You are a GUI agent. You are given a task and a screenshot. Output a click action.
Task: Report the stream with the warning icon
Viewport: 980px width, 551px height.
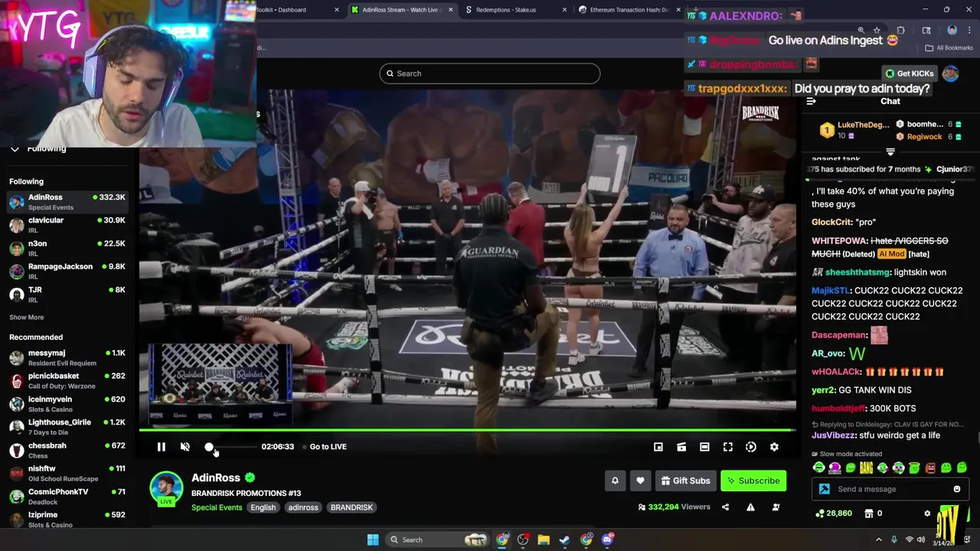coord(750,507)
